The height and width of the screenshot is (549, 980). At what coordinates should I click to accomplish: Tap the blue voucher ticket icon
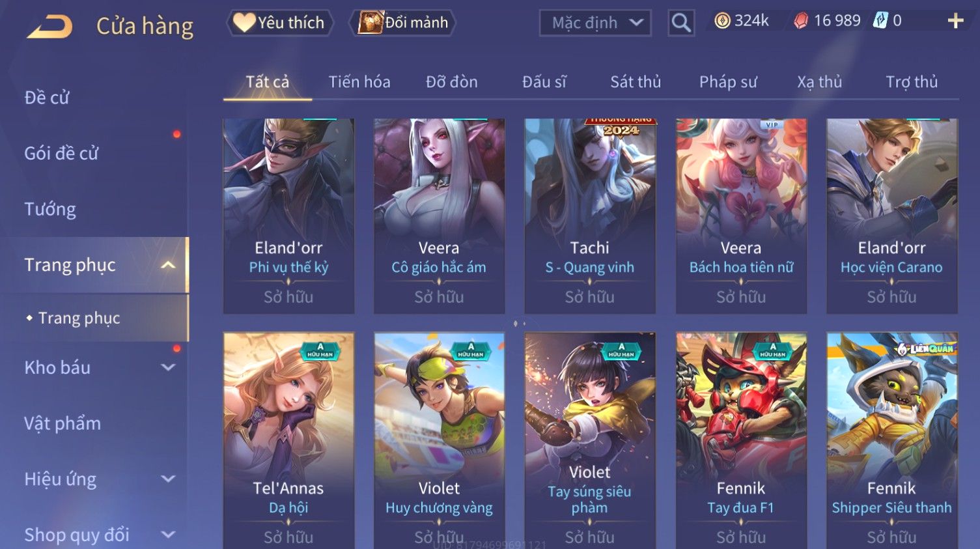point(880,21)
